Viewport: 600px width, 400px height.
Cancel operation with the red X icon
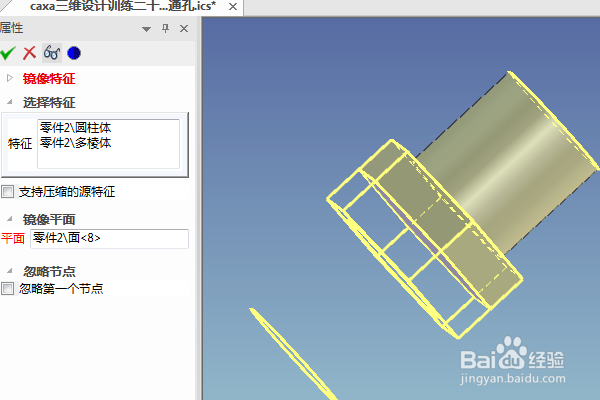[x=29, y=53]
